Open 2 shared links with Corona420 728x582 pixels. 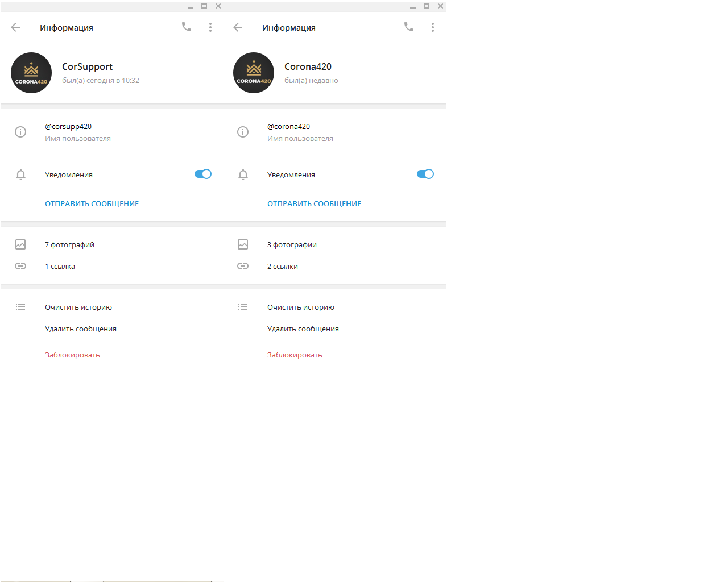click(335, 266)
